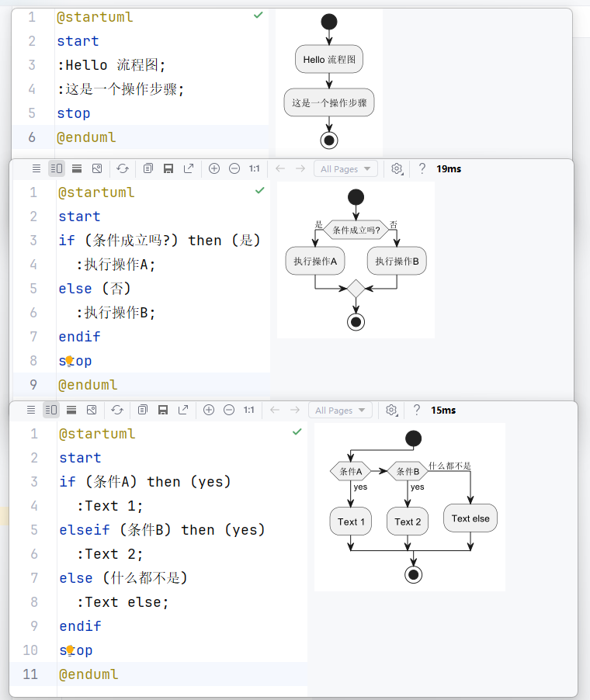Screen dimensions: 590x700
Task: Open the All Pages dropdown in the 19ms toolbar
Action: click(x=346, y=168)
